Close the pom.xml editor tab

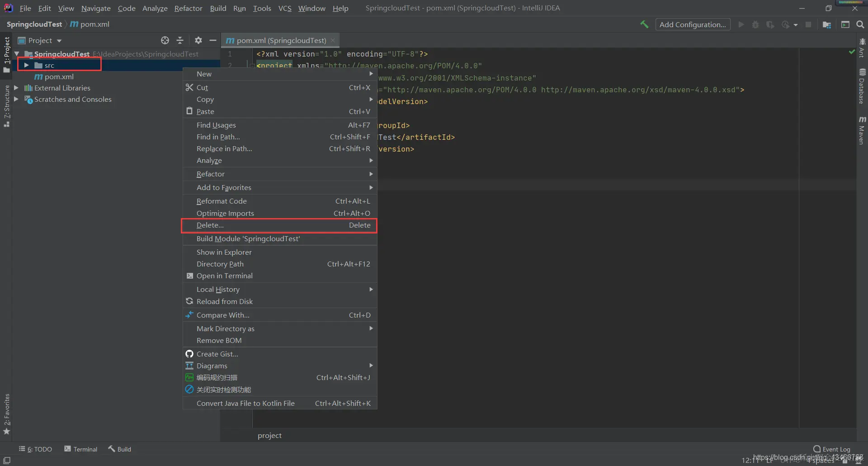(333, 40)
